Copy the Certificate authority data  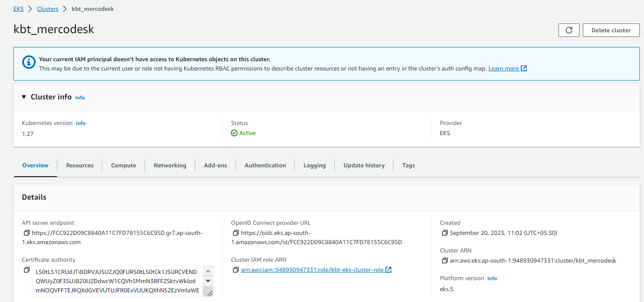coord(26,270)
